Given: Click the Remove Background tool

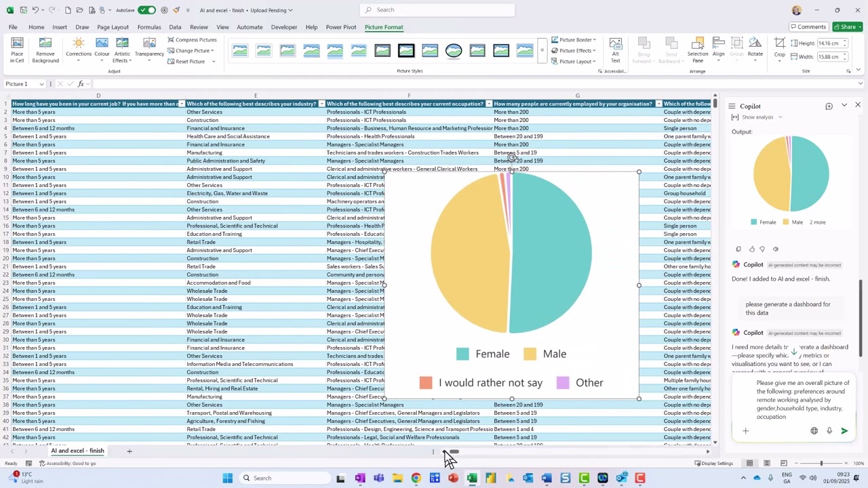Looking at the screenshot, I should click(x=45, y=50).
